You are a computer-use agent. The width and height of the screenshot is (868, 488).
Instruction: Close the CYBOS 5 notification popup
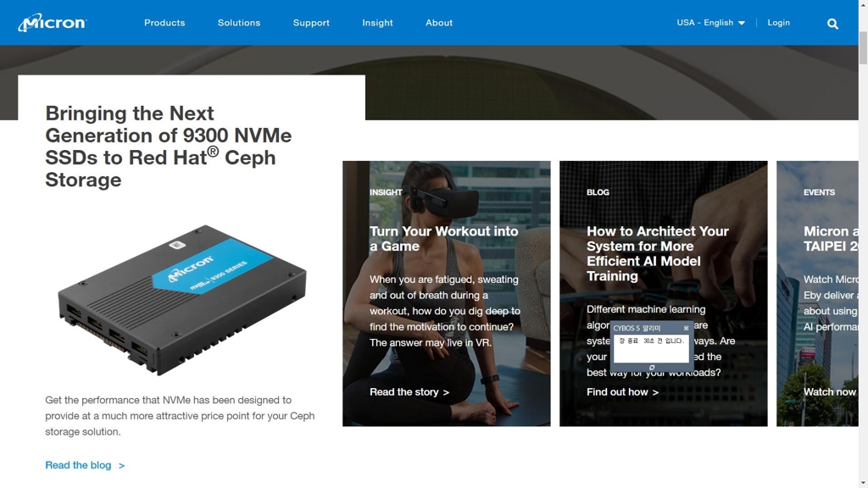pyautogui.click(x=686, y=328)
